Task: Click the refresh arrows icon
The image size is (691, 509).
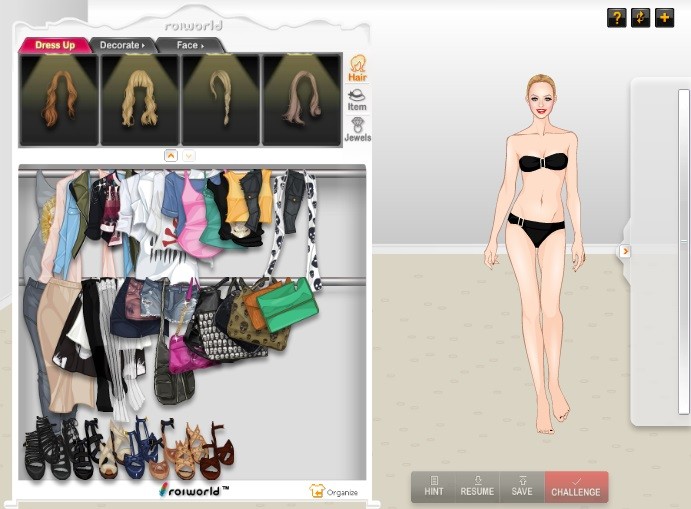Action: coord(640,18)
